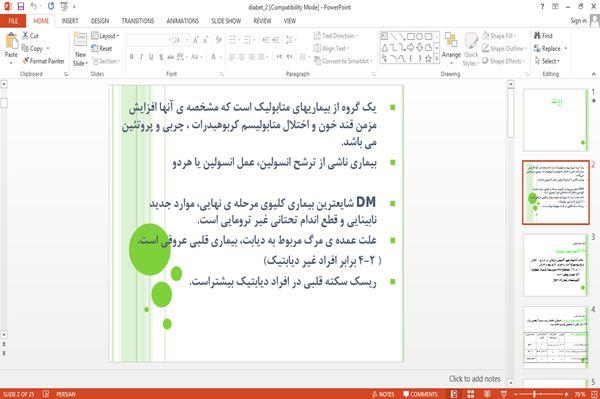Image resolution: width=600 pixels, height=399 pixels.
Task: Open the Notes pane from status bar
Action: pos(383,394)
